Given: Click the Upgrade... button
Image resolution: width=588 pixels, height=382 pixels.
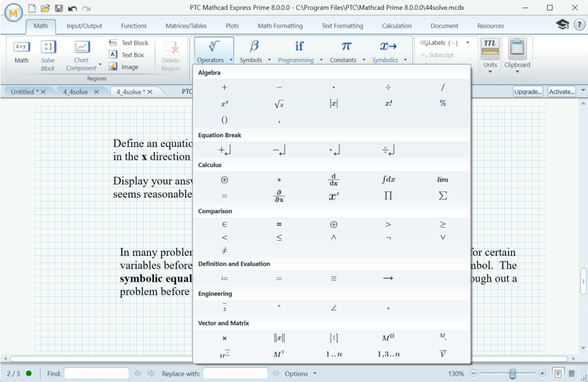Looking at the screenshot, I should [527, 92].
